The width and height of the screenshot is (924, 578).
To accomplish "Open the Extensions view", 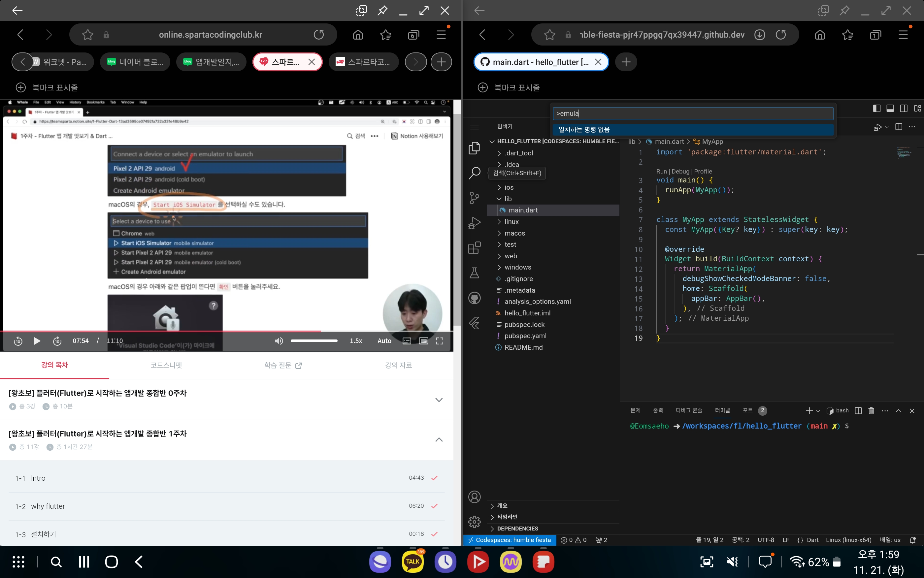I will [475, 248].
